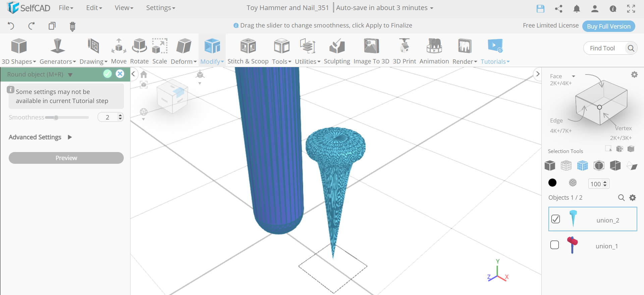Click the Delete trash icon
Image resolution: width=644 pixels, height=295 pixels.
(72, 26)
